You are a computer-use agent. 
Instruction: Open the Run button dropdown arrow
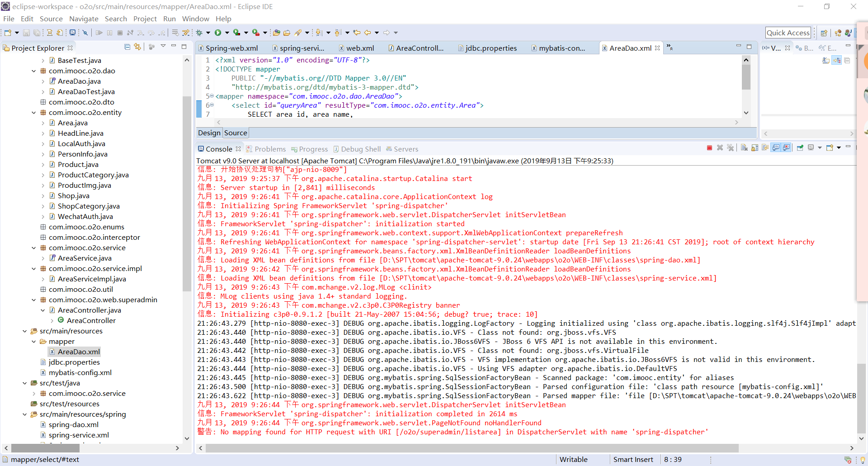[226, 33]
